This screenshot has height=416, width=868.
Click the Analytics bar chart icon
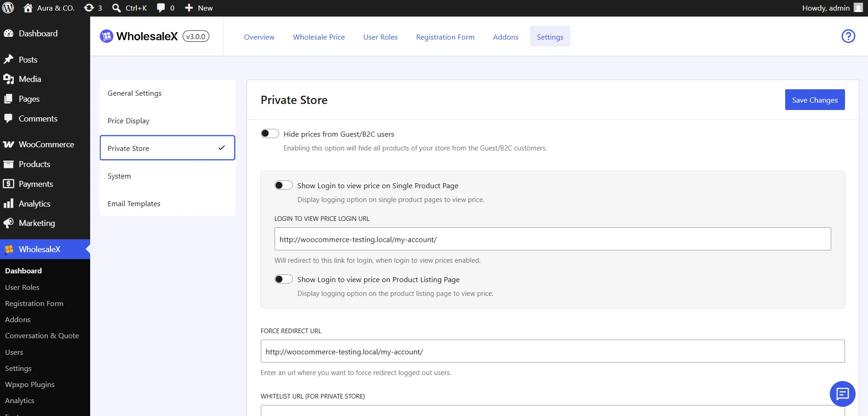(x=8, y=203)
